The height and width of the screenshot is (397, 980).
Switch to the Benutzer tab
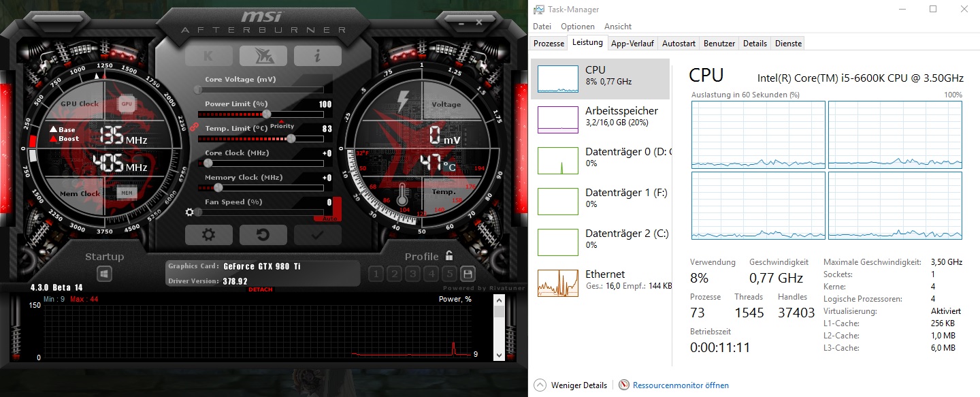(x=719, y=44)
